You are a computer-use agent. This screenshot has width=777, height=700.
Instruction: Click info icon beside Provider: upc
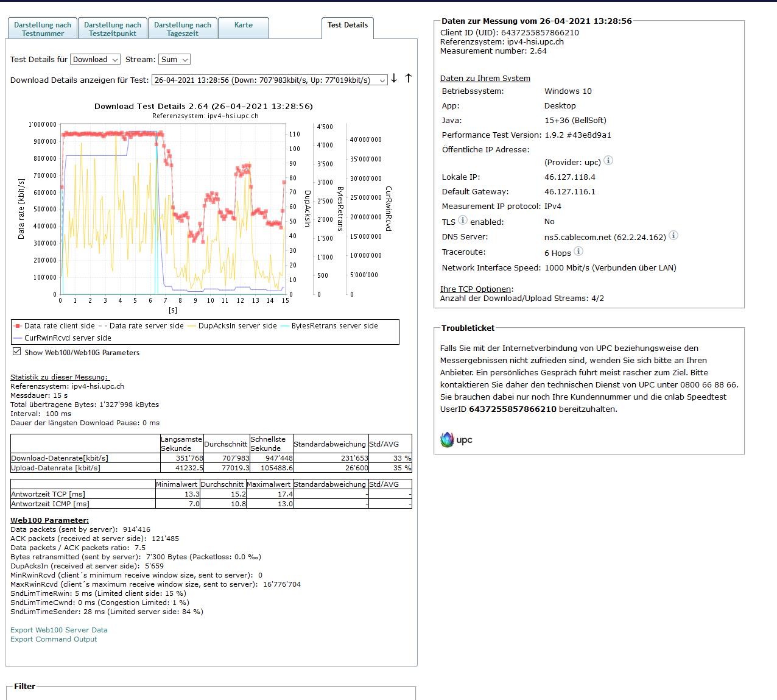[608, 161]
